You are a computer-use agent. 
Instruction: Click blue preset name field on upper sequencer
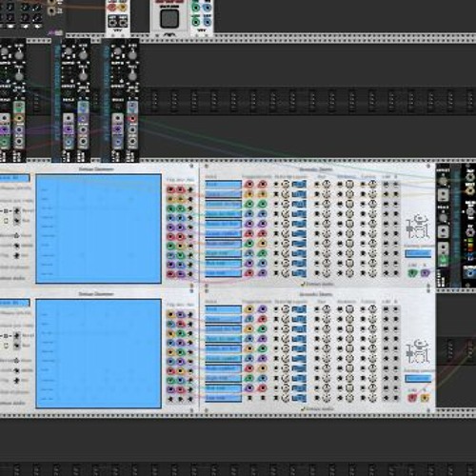pyautogui.click(x=15, y=178)
